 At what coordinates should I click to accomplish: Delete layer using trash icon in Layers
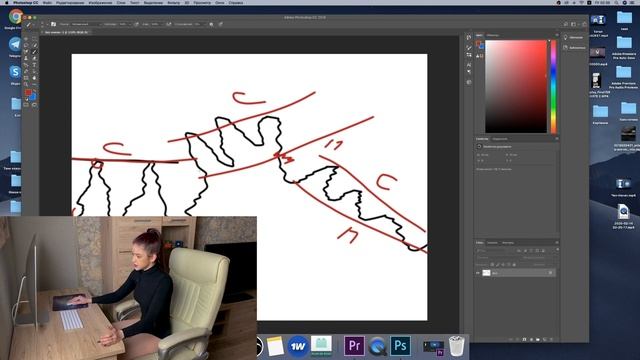coord(551,340)
